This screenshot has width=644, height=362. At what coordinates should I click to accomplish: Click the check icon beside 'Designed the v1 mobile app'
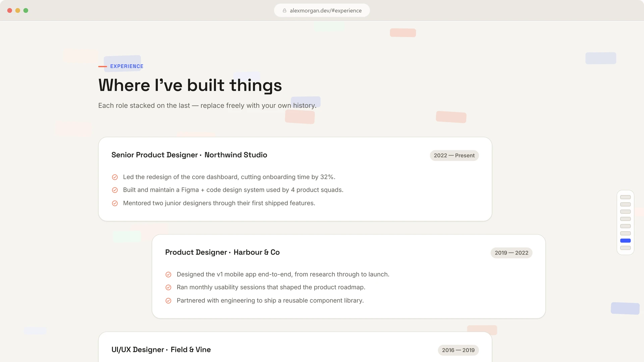(x=168, y=275)
